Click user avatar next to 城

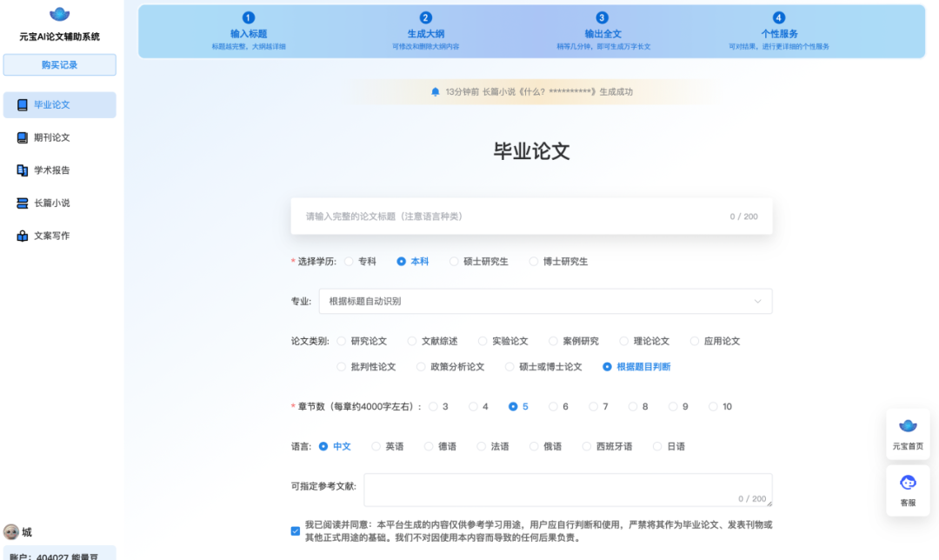click(11, 532)
